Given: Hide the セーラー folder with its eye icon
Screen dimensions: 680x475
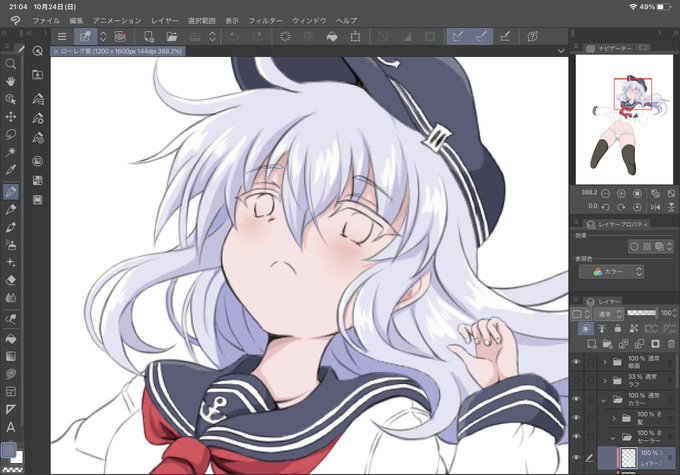Looking at the screenshot, I should point(576,436).
